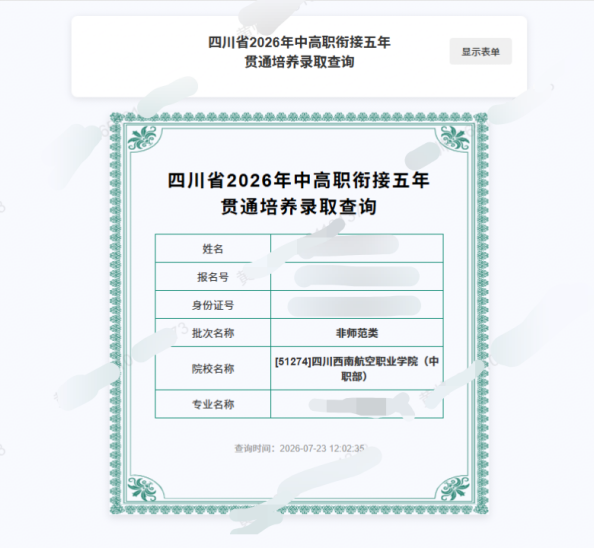
Task: Click the top-left corner floral ornament
Action: (x=142, y=138)
